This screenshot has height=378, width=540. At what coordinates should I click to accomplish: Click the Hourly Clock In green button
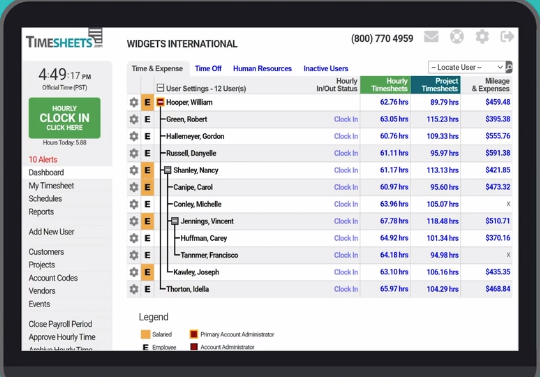65,118
